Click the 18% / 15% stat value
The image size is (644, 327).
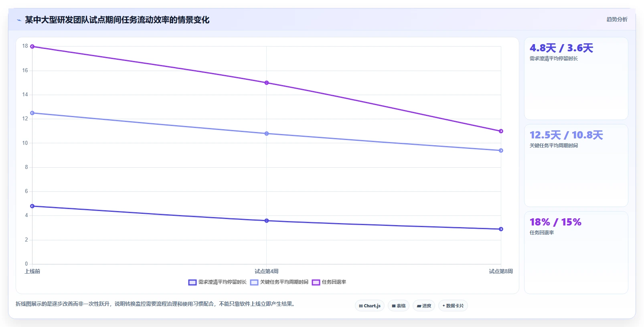[x=555, y=222]
